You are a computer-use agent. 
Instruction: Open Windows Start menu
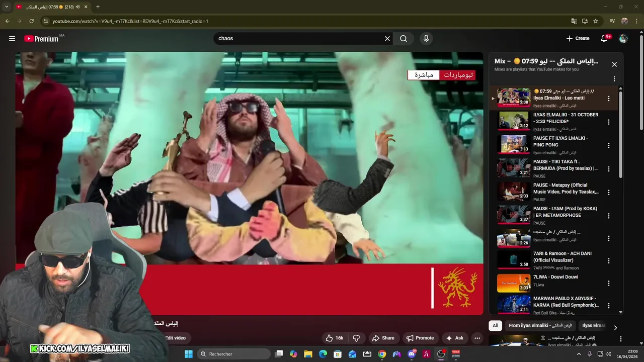(x=189, y=354)
